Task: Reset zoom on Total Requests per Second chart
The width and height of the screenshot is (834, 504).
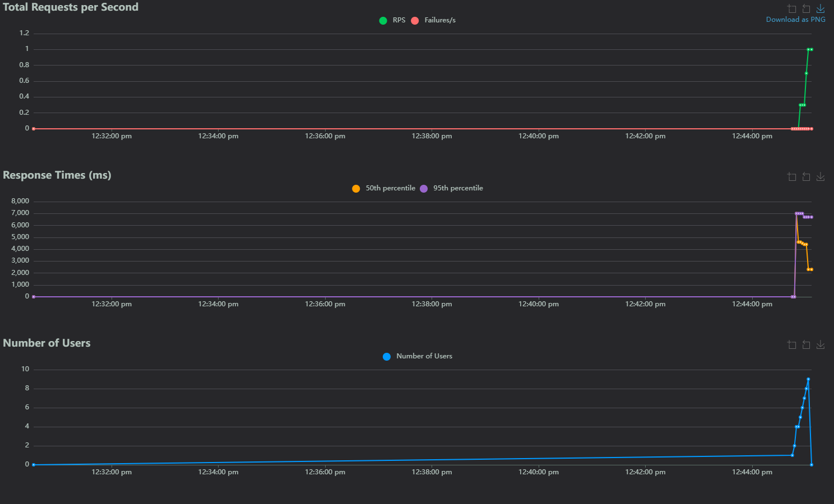Action: point(806,8)
